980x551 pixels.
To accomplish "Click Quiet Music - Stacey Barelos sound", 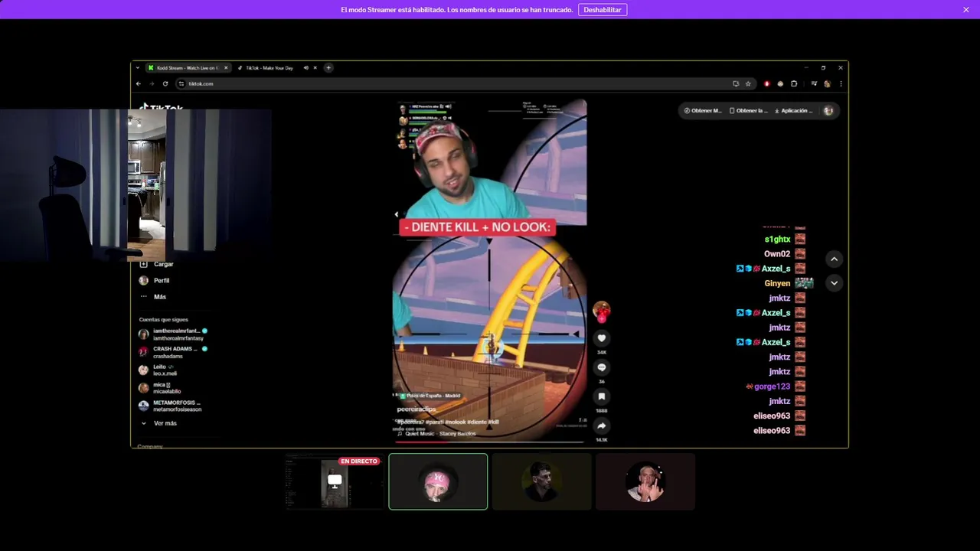I will 436,433.
